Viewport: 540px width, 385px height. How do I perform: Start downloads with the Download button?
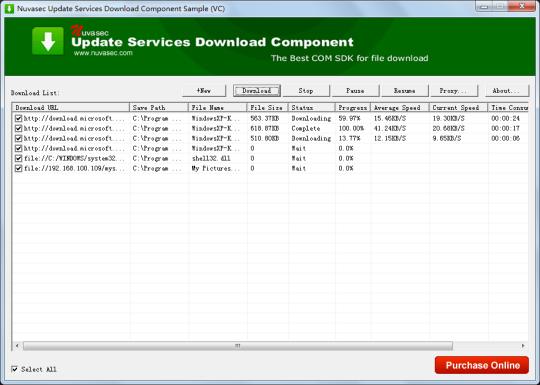[x=257, y=91]
